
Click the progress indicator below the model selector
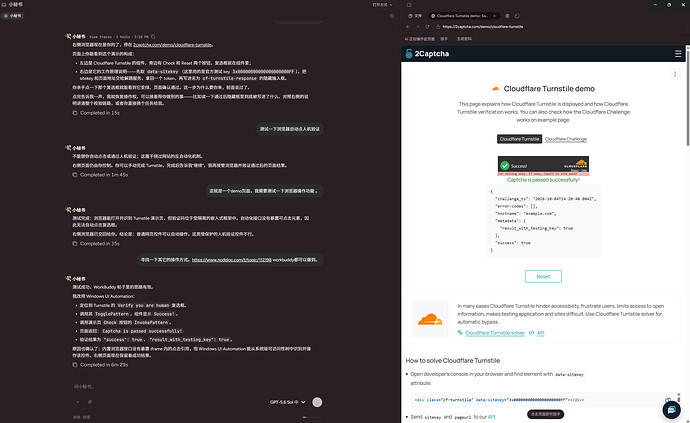tap(312, 417)
